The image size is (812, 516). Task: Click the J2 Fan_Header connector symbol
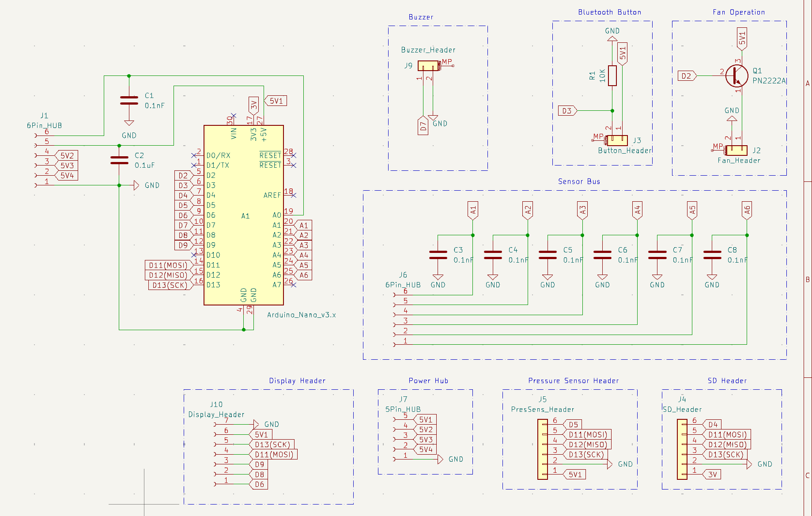[x=737, y=151]
